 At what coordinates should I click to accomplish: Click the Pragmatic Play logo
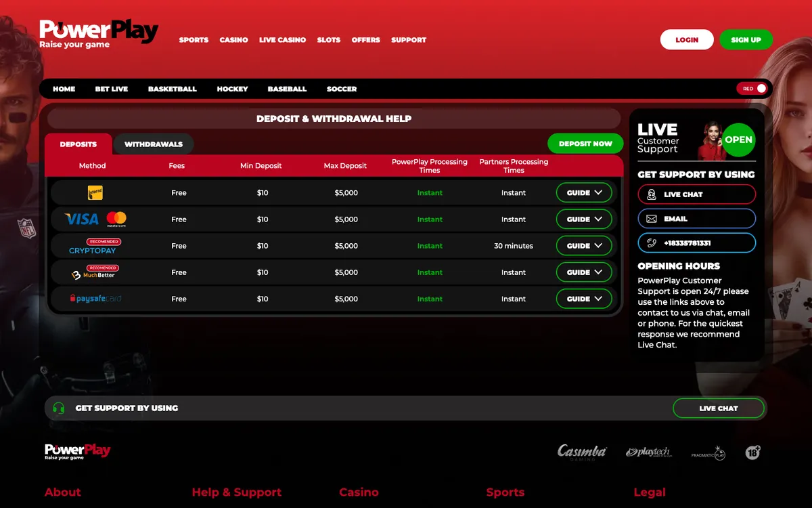coord(708,453)
